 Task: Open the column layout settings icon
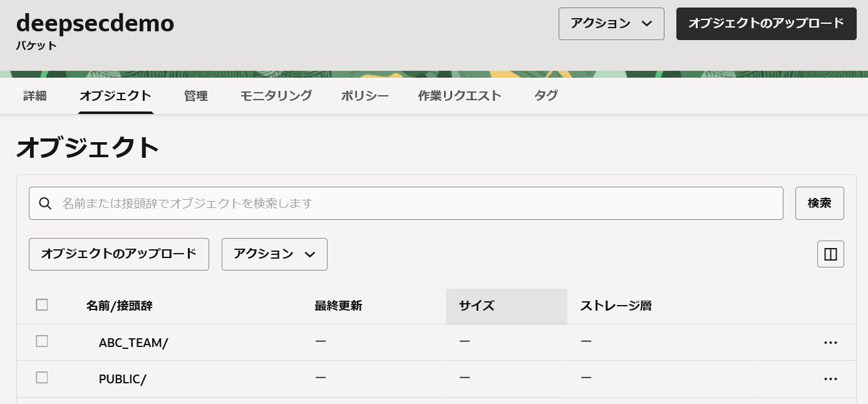coord(830,254)
